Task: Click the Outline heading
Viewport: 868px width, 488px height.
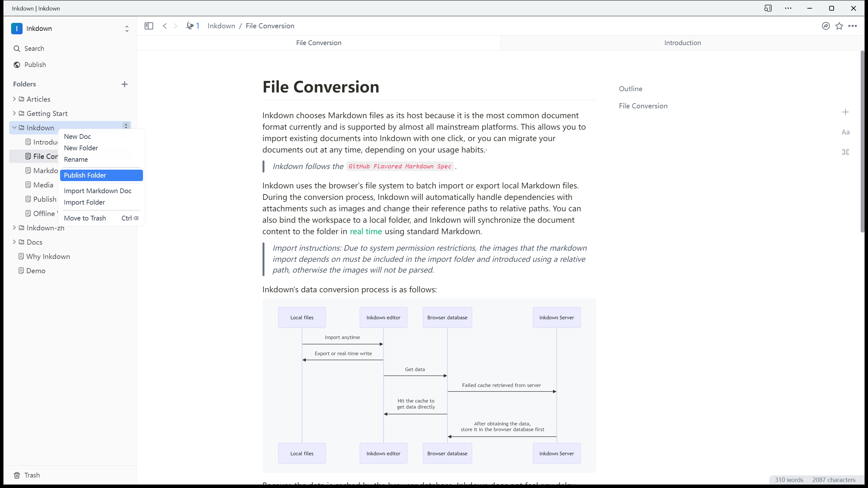Action: click(x=631, y=89)
